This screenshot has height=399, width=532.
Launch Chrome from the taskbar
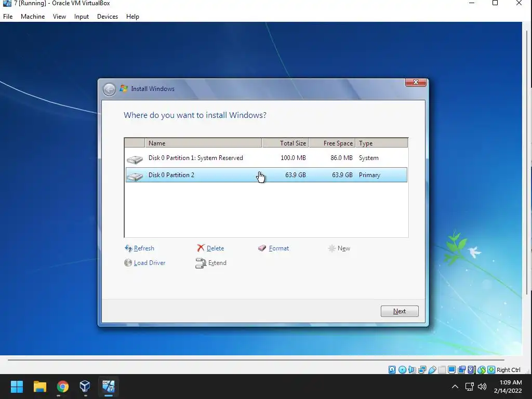62,387
